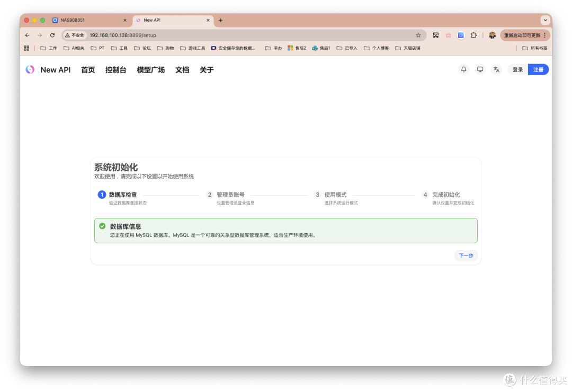Screen dimensions: 572x392
Task: Click the pink bilibili extension icon
Action: 449,35
